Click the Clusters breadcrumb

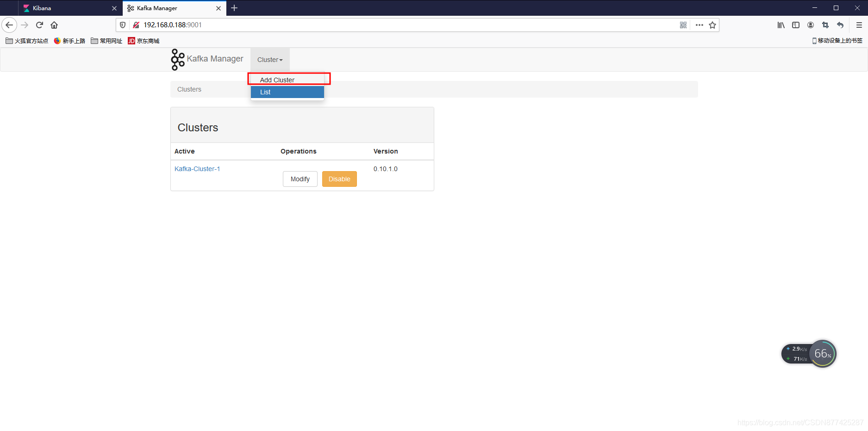pos(189,89)
